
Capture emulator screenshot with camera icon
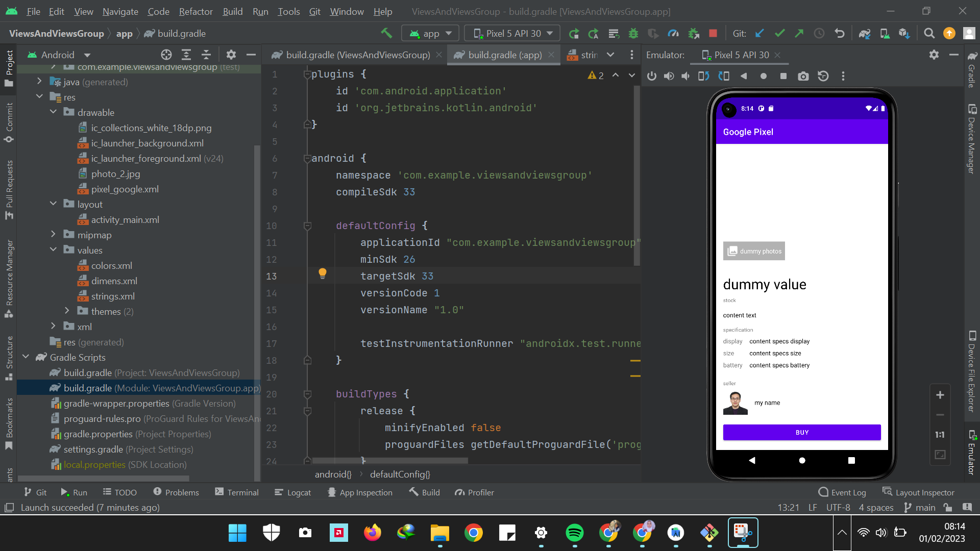(803, 76)
